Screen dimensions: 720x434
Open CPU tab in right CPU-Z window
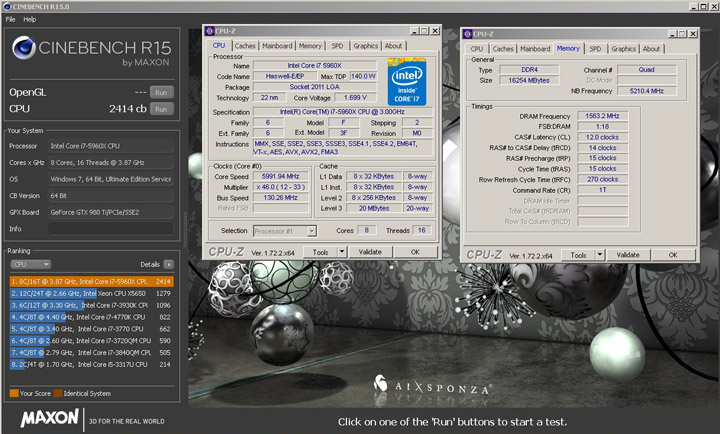(477, 49)
